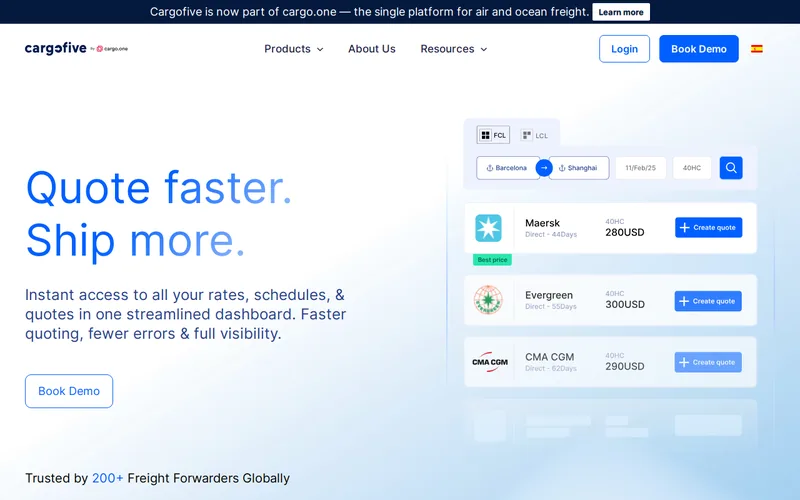Viewport: 800px width, 500px height.
Task: Click the 11/Feb/25 date field
Action: click(640, 168)
